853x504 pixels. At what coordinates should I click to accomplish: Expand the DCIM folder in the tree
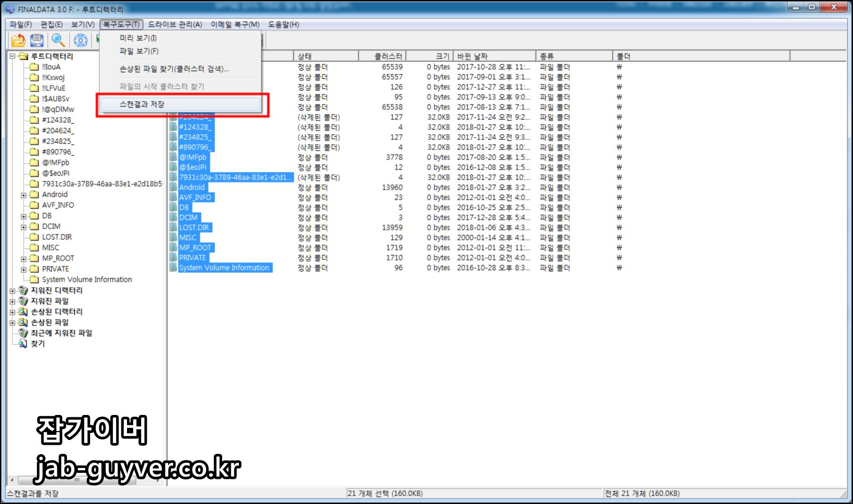pyautogui.click(x=24, y=226)
